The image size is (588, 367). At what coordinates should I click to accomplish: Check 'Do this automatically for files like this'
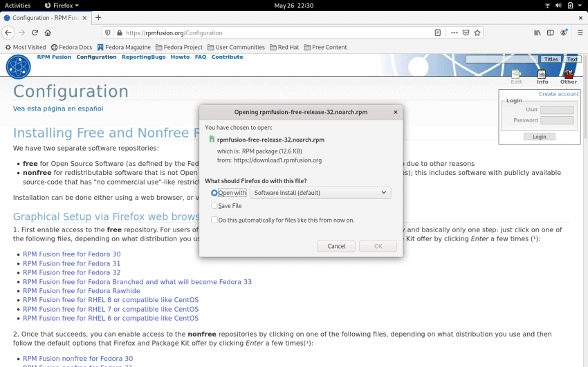click(214, 220)
